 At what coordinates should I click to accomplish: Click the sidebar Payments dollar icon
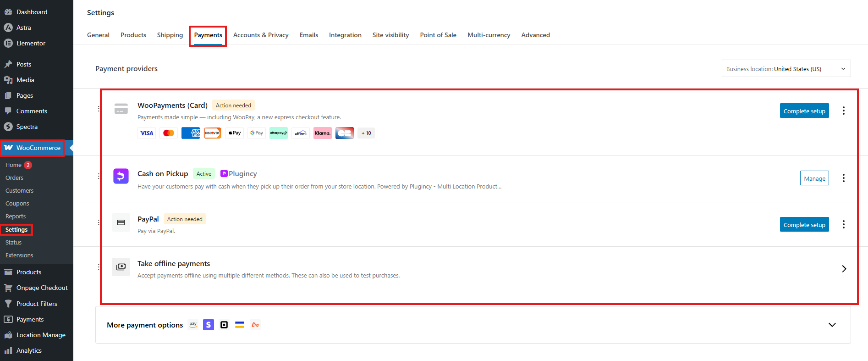pos(8,319)
